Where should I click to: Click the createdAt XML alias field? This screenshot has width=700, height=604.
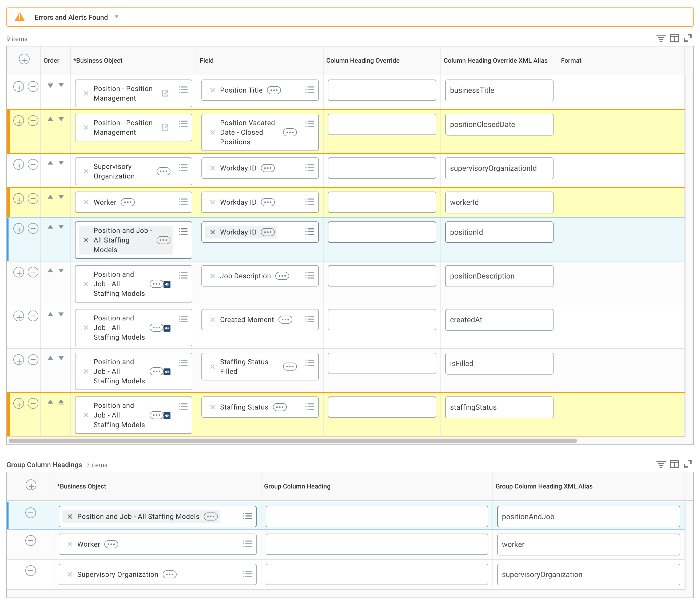(499, 320)
